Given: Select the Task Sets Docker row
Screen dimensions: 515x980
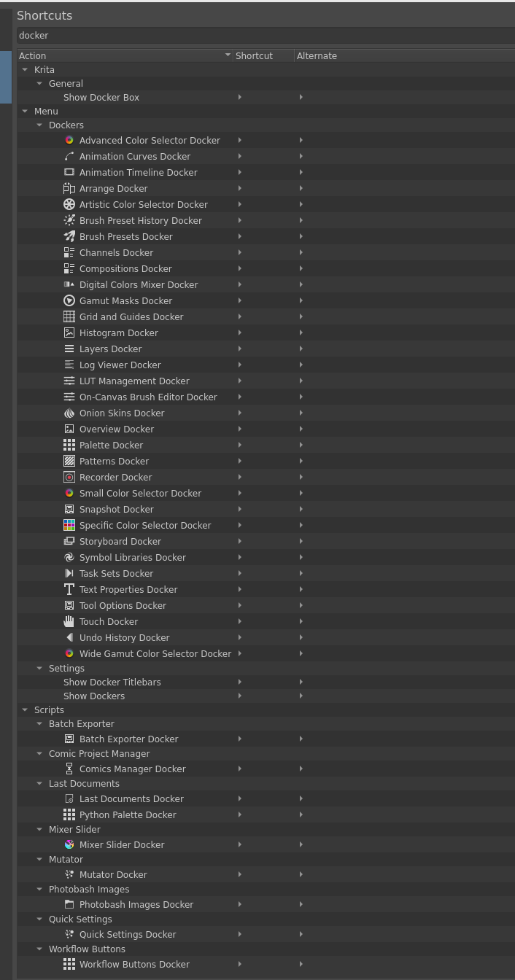Looking at the screenshot, I should click(266, 573).
